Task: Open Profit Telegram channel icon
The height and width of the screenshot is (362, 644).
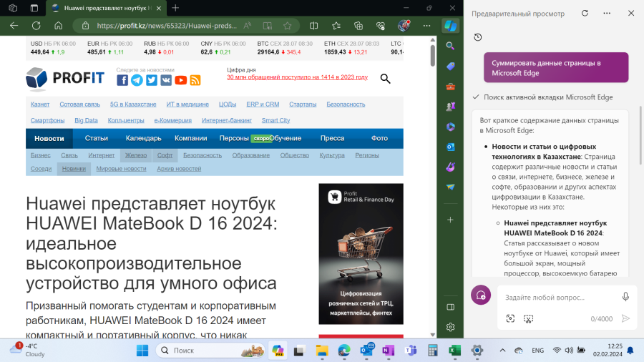Action: click(x=137, y=80)
